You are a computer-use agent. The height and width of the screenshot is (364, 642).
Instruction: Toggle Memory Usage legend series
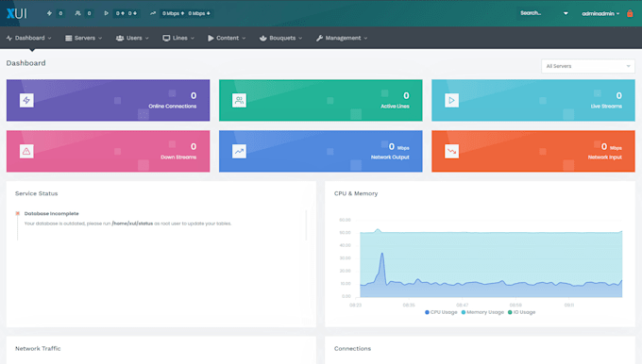482,312
